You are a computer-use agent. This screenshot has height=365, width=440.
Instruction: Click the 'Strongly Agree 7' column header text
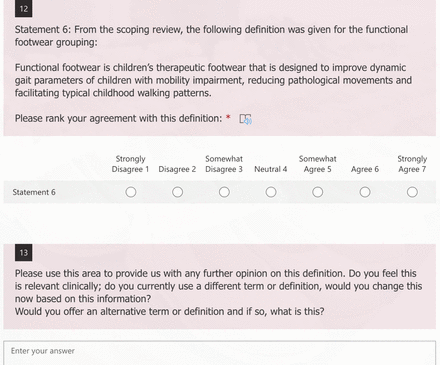click(412, 164)
